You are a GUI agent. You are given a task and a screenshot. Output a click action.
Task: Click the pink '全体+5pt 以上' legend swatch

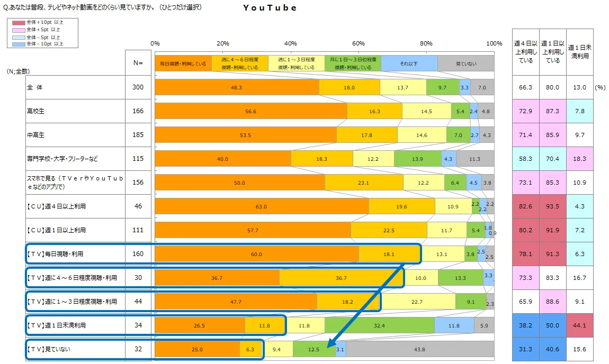point(19,30)
